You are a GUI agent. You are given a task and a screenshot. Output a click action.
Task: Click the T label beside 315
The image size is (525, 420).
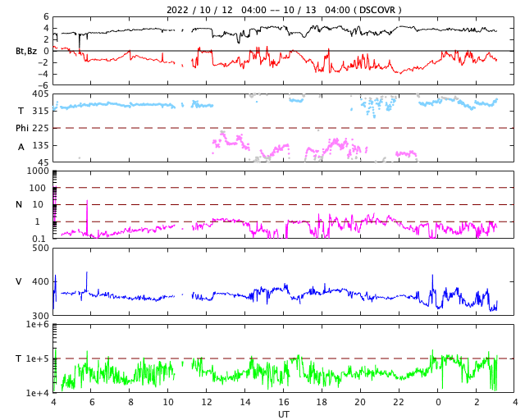[21, 111]
